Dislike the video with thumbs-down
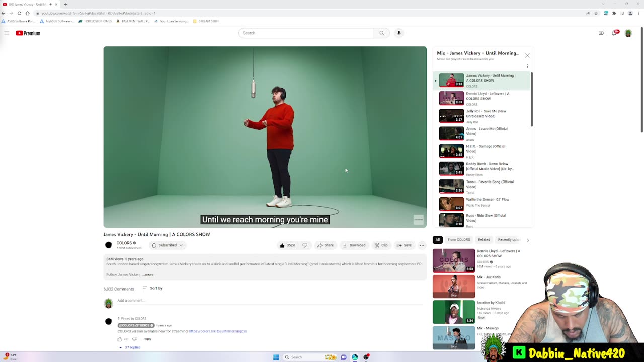644x362 pixels. (305, 245)
